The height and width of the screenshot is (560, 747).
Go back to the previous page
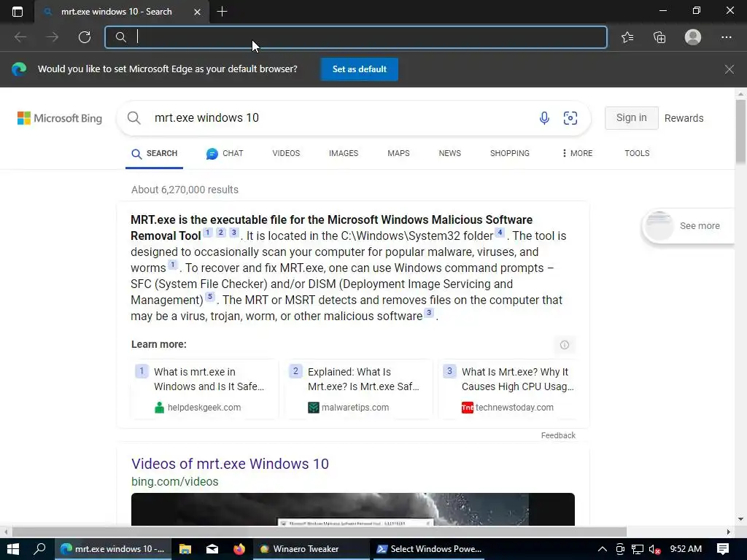[x=20, y=37]
